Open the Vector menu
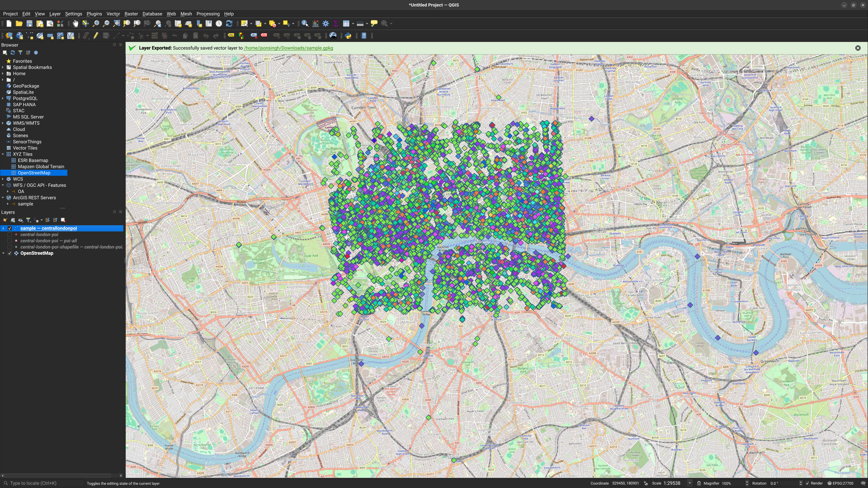The width and height of the screenshot is (868, 488). (113, 14)
